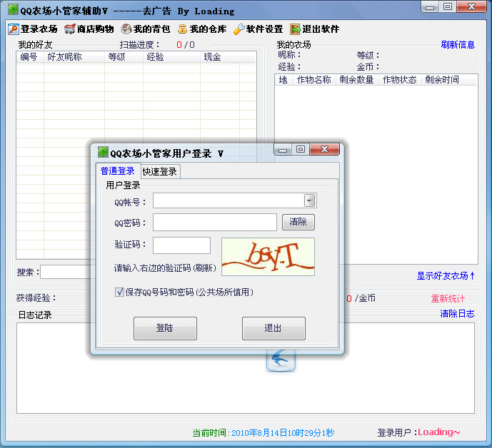Click the 登陆 button

tap(166, 328)
